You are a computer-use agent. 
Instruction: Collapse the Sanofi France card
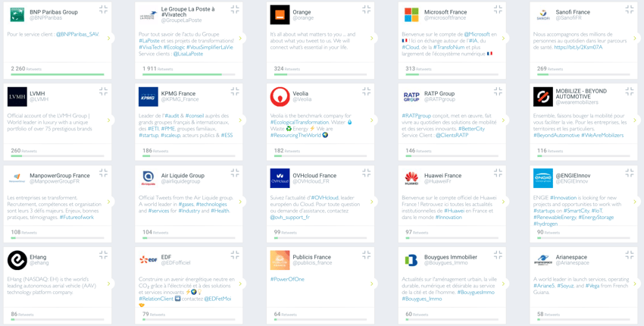pos(629,9)
